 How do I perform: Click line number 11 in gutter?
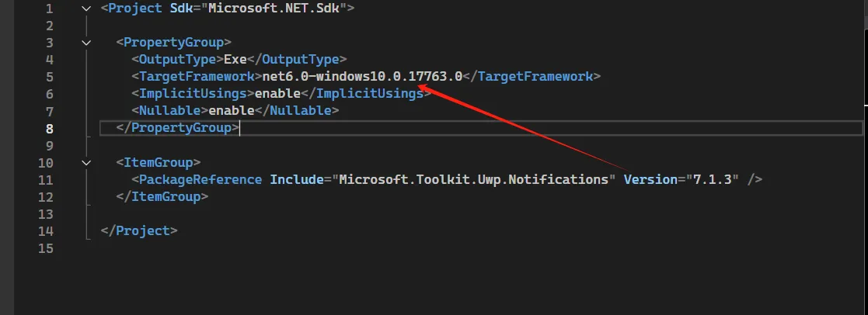pyautogui.click(x=46, y=180)
